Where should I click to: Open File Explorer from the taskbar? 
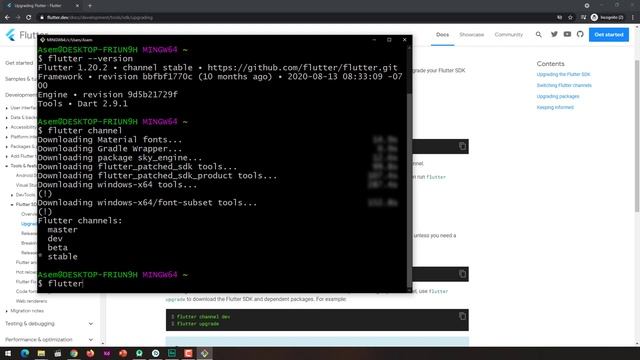pyautogui.click(x=41, y=353)
